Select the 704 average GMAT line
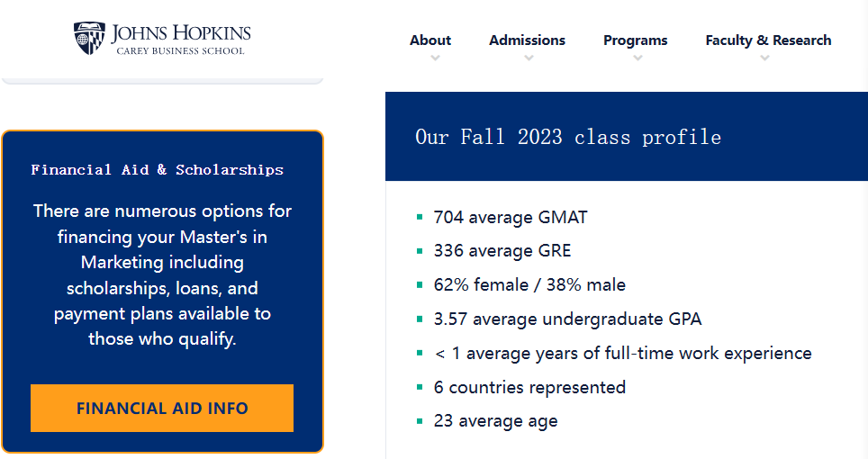Viewport: 868px width, 459px height. [x=510, y=217]
